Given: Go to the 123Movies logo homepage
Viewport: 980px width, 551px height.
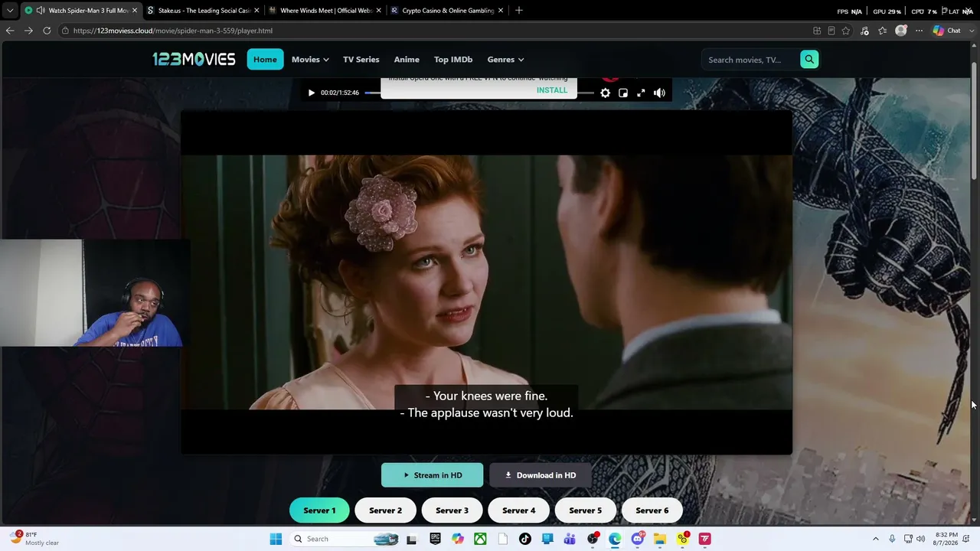Looking at the screenshot, I should (x=194, y=60).
